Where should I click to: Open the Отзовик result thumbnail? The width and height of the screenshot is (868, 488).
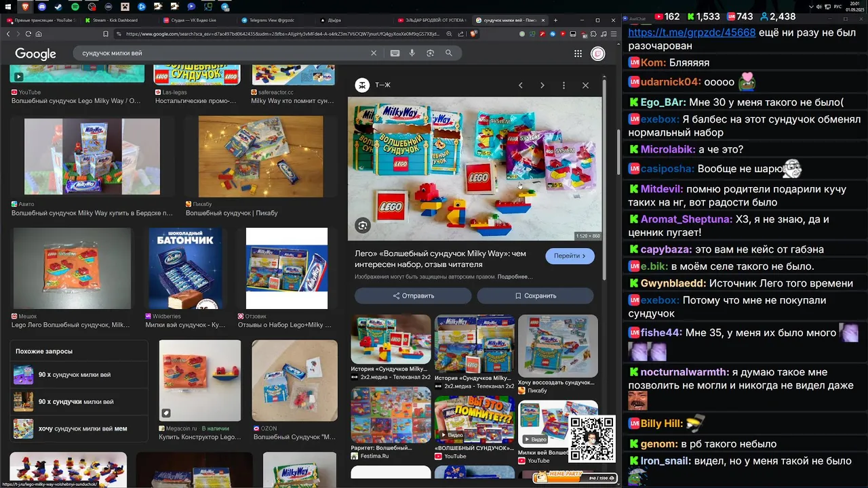(286, 268)
